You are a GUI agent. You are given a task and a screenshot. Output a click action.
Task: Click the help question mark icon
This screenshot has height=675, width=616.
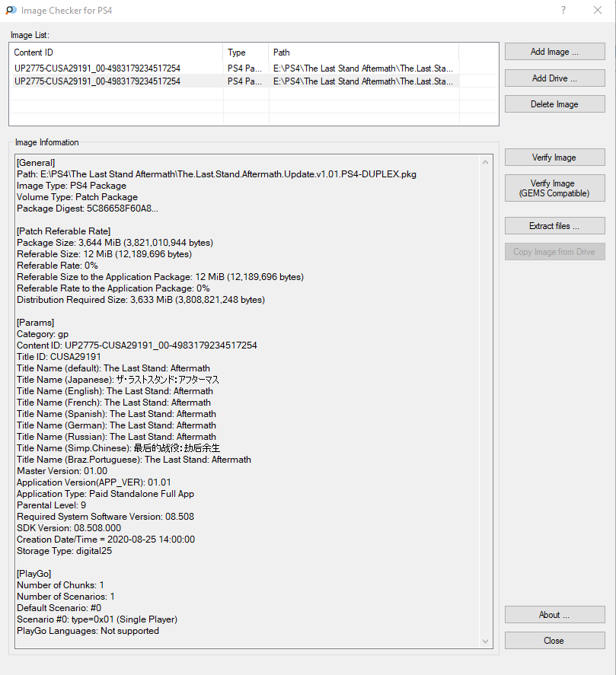coord(563,11)
